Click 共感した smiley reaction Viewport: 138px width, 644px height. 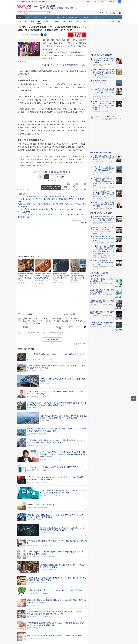(57, 327)
